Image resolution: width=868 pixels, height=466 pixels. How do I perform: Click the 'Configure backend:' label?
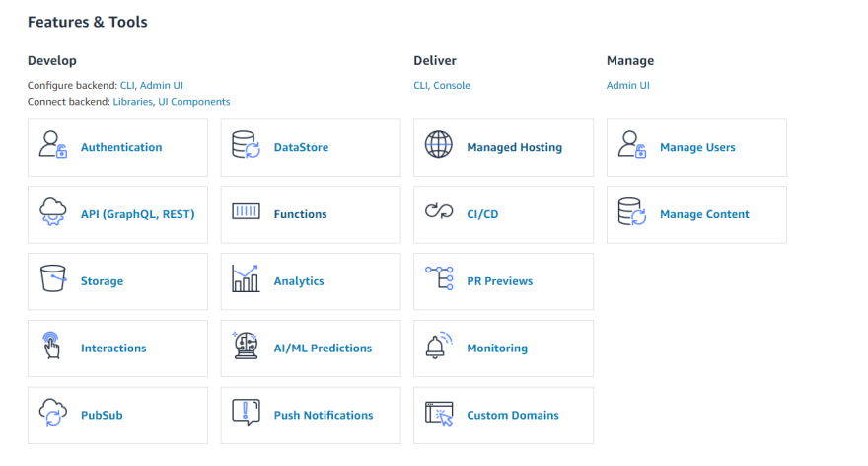tap(73, 85)
